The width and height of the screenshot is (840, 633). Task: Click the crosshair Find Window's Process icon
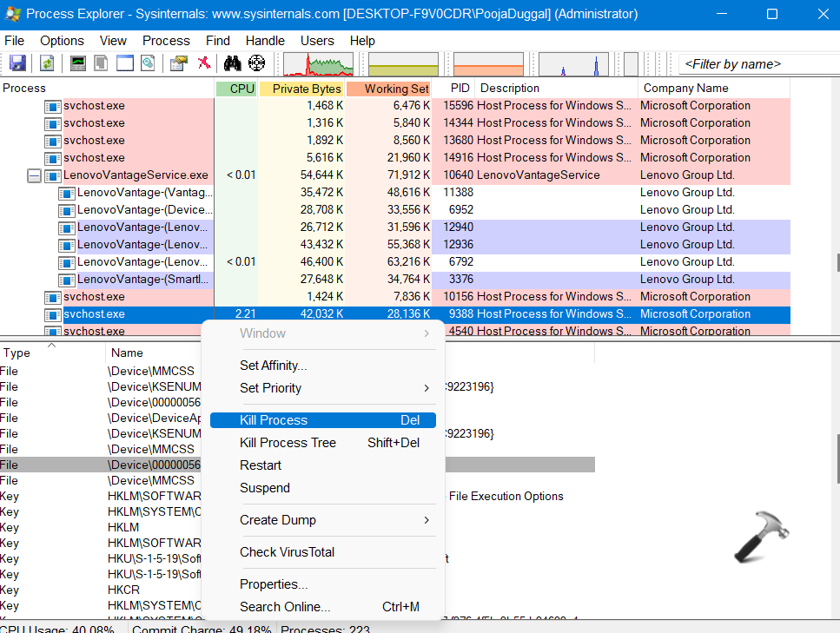click(x=256, y=63)
